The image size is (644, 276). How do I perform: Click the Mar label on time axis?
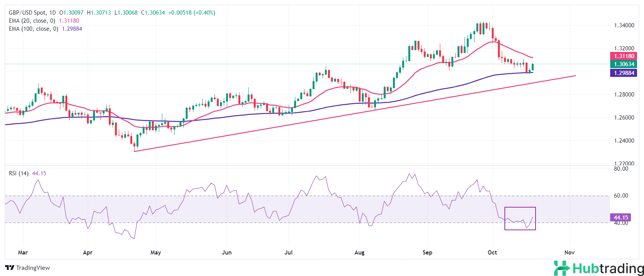click(23, 253)
